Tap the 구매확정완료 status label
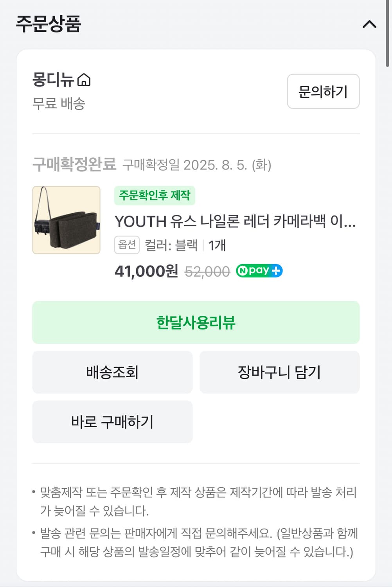392x587 pixels. [x=74, y=164]
